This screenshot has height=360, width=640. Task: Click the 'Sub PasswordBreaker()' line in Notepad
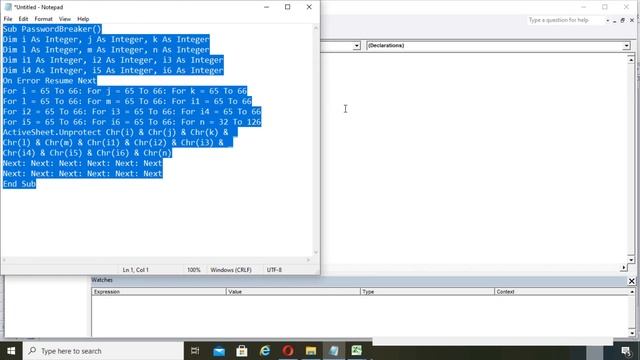coord(52,29)
